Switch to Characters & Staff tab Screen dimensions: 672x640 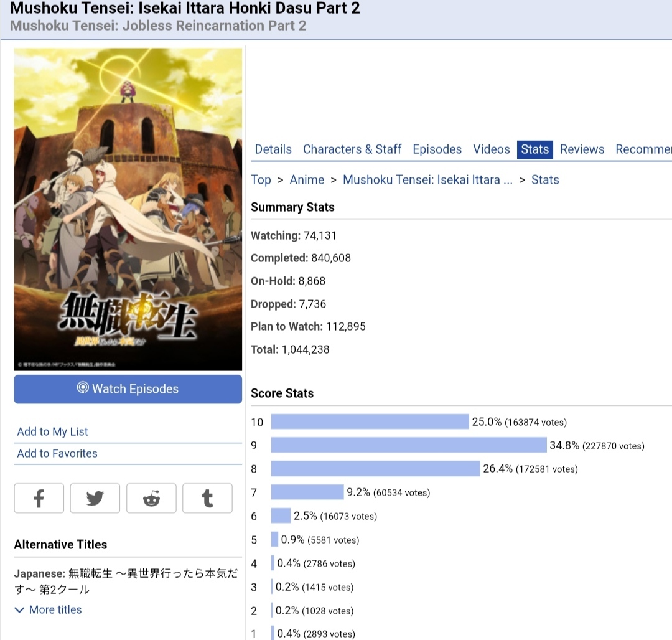pyautogui.click(x=352, y=149)
